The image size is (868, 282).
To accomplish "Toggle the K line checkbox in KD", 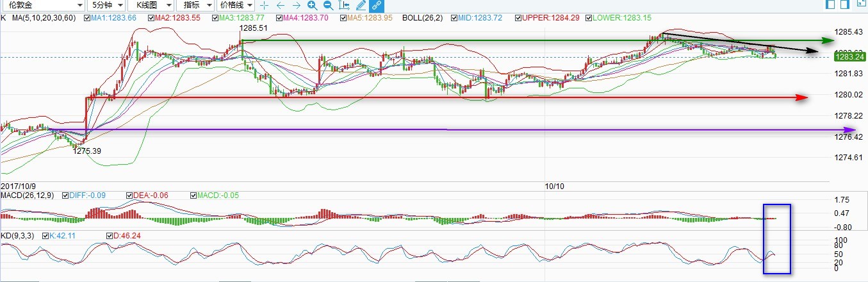I will click(45, 236).
